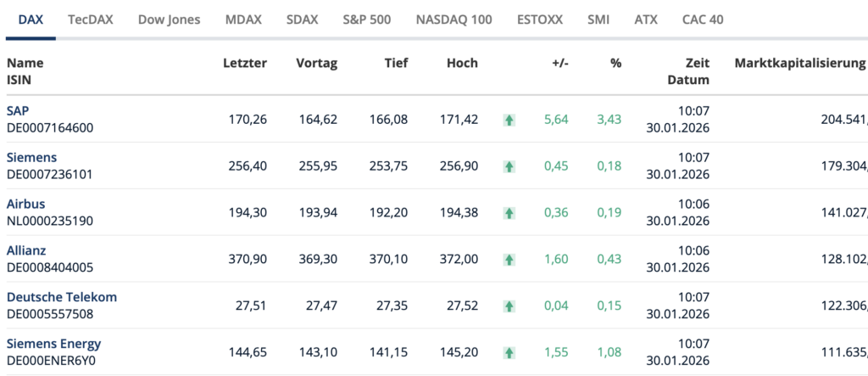868x376 pixels.
Task: Show the ESTOXX index tab
Action: (539, 19)
